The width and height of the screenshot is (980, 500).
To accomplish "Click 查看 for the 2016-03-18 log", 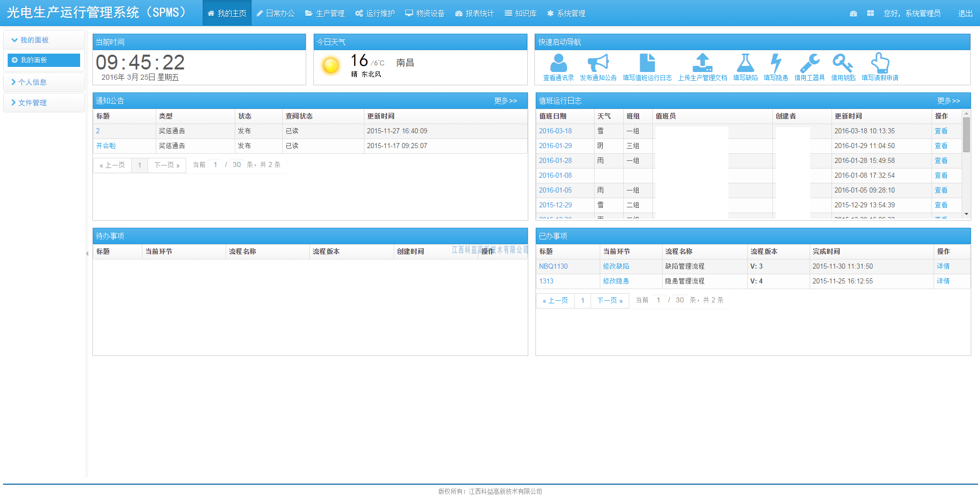I will (x=941, y=131).
